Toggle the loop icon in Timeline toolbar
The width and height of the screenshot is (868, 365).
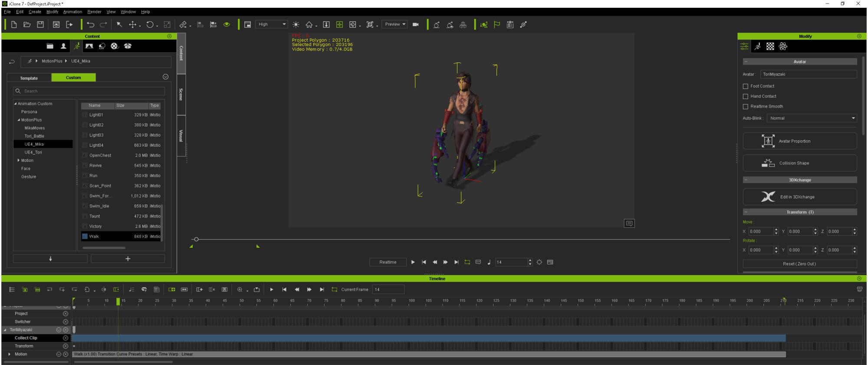click(334, 289)
